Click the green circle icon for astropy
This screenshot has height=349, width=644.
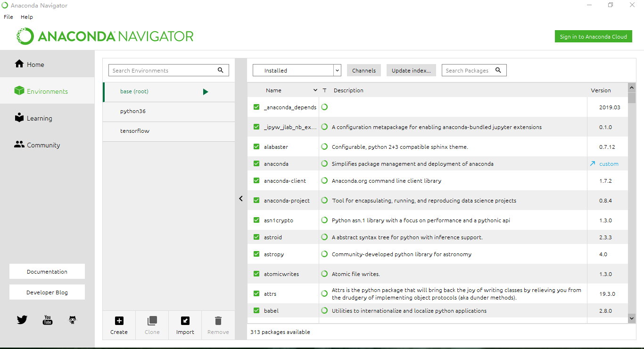324,254
